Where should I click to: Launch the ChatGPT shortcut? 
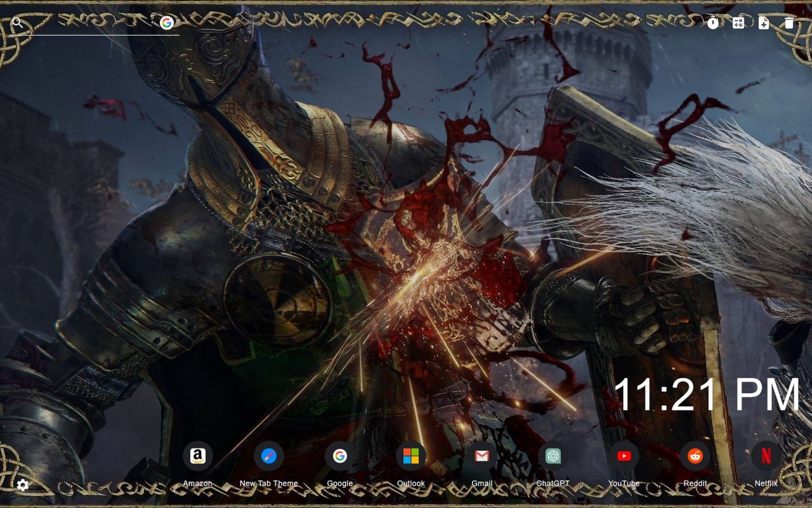pyautogui.click(x=553, y=456)
